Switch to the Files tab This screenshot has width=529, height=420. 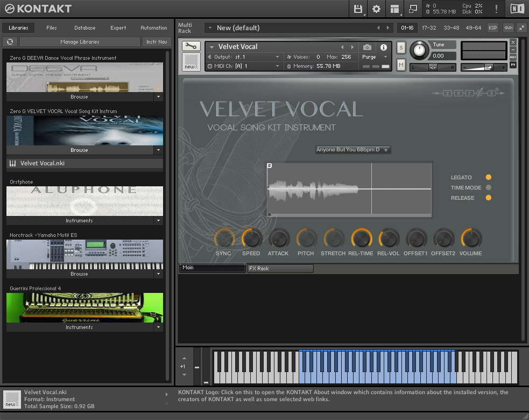(52, 27)
